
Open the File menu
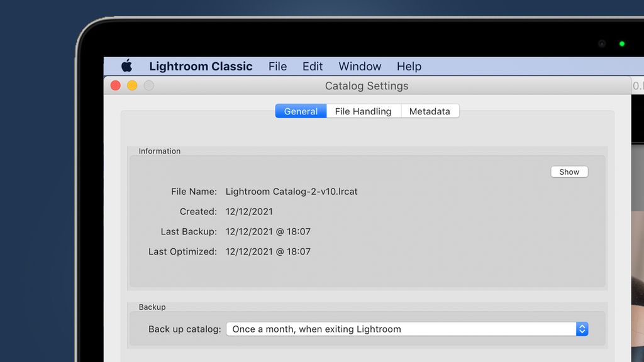point(277,66)
